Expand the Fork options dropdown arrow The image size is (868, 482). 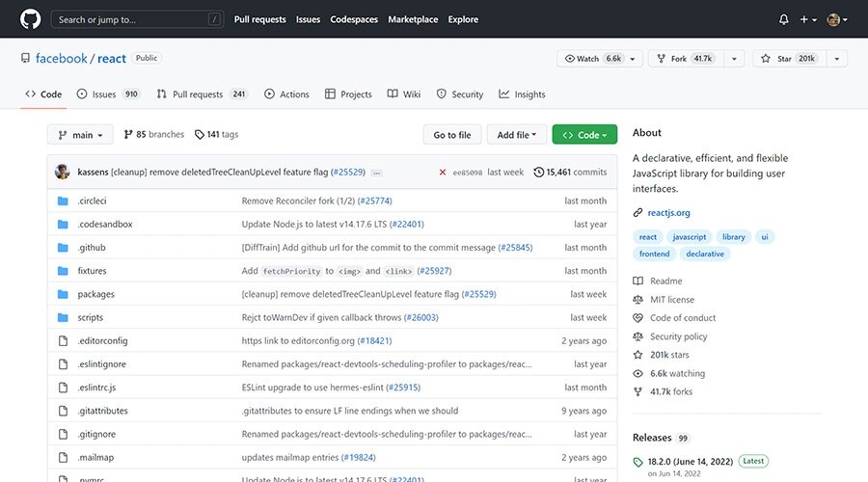pos(734,58)
